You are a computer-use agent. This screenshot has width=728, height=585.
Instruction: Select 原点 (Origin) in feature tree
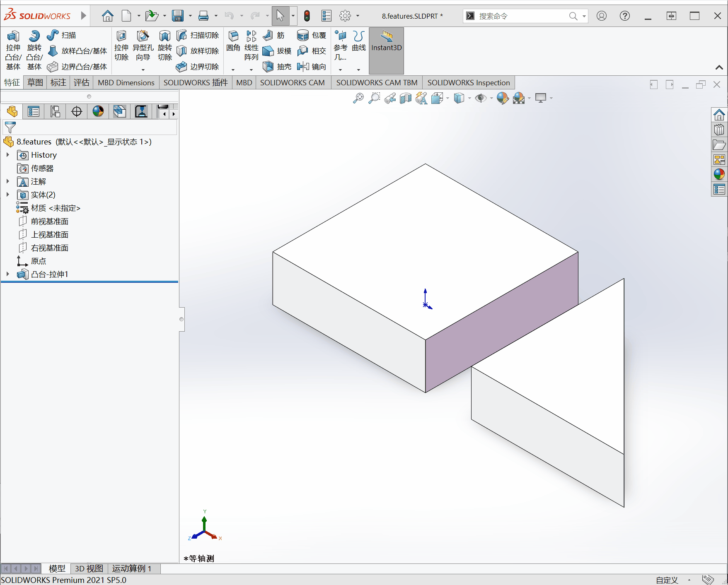39,261
